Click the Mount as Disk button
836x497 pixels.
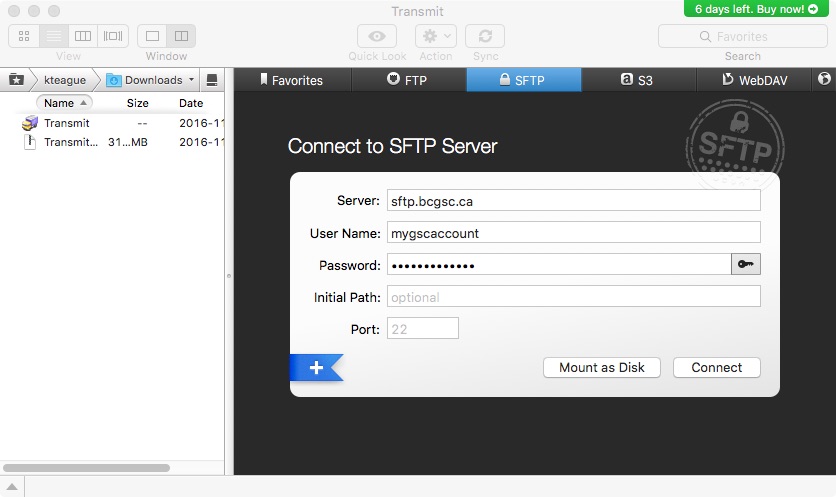coord(602,367)
